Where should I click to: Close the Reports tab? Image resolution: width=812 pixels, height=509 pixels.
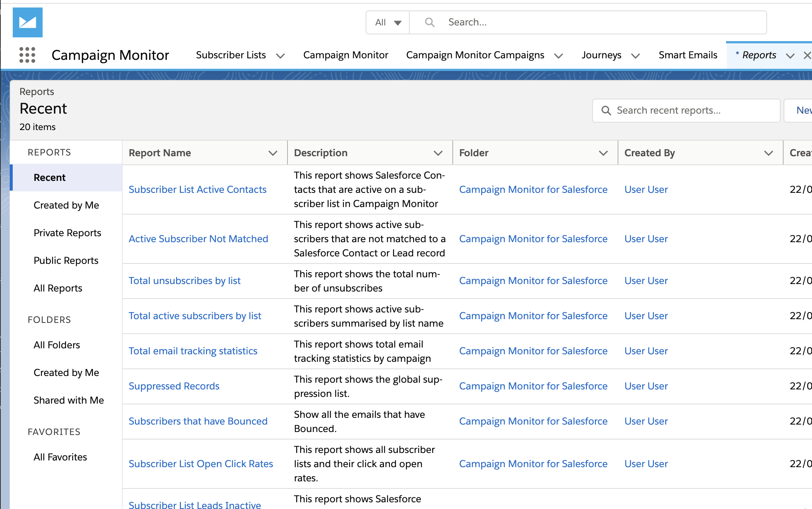807,55
